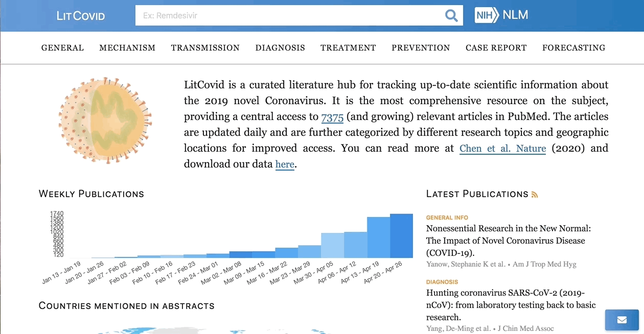This screenshot has width=644, height=334.
Task: Click the 'Latest Publications' heading
Action: coord(477,194)
